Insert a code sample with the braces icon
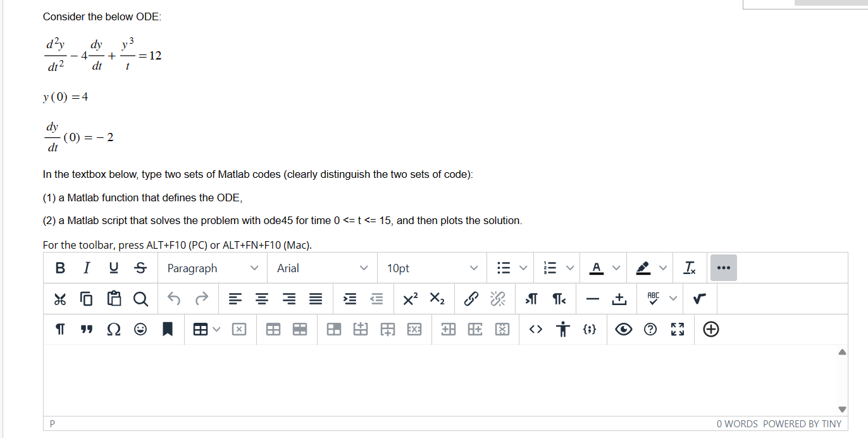This screenshot has height=438, width=868. point(589,329)
